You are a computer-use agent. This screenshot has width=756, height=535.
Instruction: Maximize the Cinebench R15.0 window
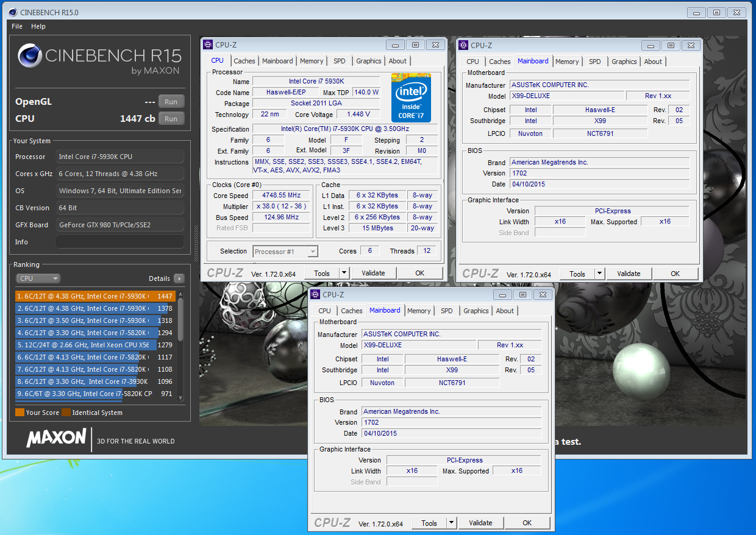click(716, 12)
